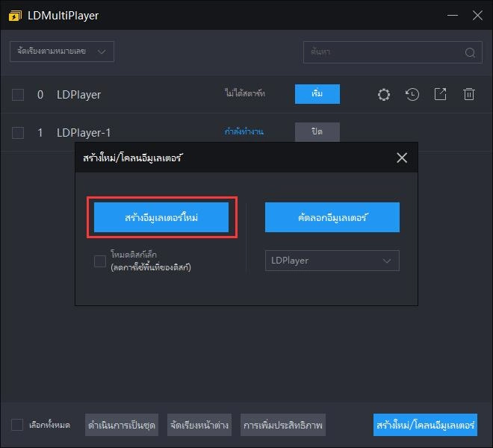Screen dimensions: 493x448
Task: Enable small disk mode checkbox
Action: (x=100, y=261)
